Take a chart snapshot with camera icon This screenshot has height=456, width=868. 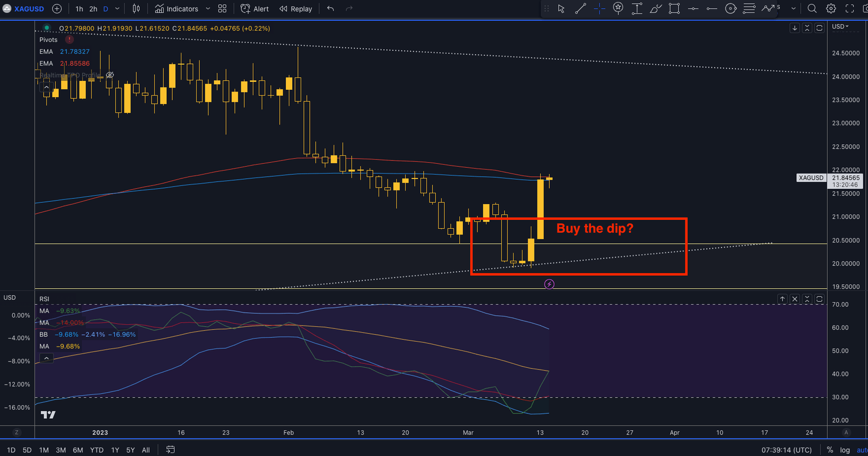tap(866, 8)
